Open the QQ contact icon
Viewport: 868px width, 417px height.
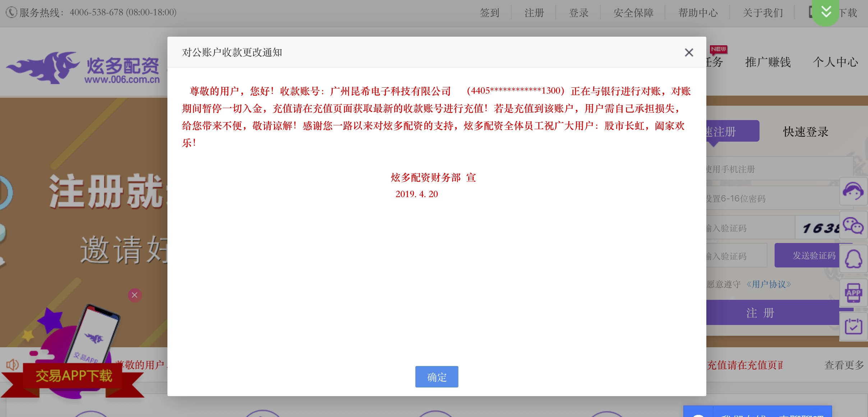[x=854, y=258]
